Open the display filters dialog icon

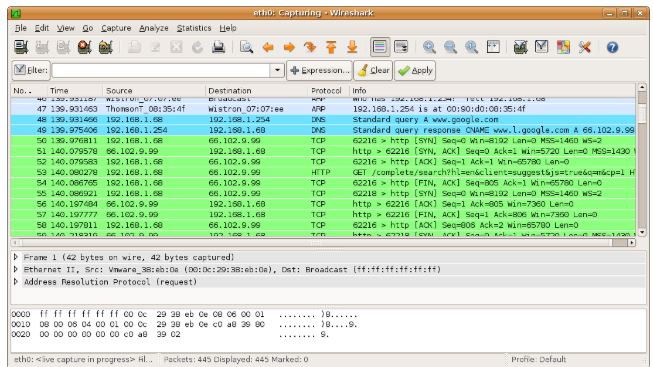click(541, 47)
